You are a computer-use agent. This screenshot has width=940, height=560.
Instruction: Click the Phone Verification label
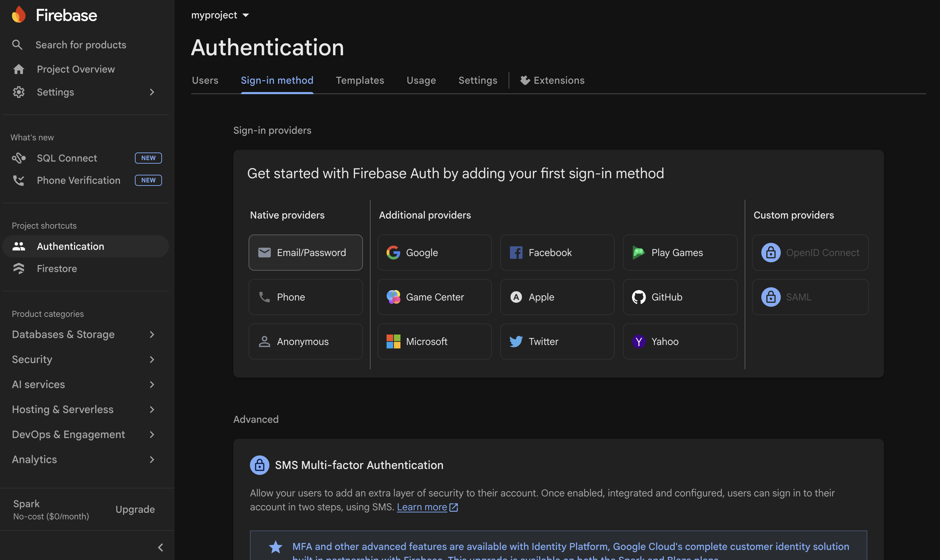pyautogui.click(x=79, y=180)
